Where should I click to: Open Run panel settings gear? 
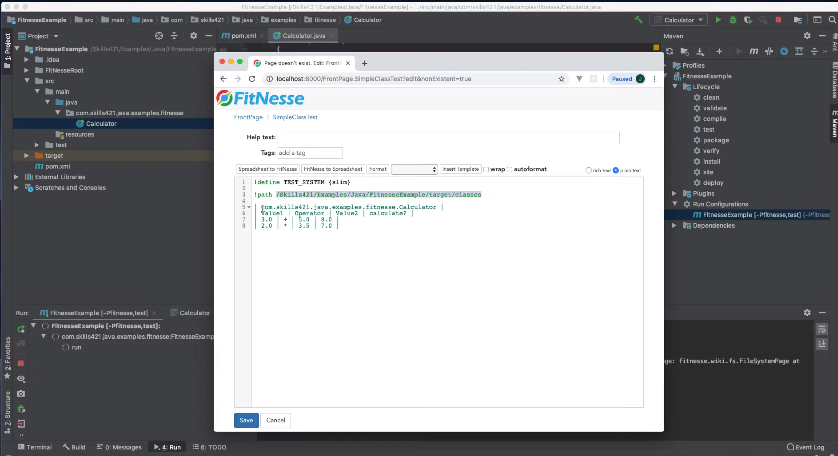tap(807, 313)
